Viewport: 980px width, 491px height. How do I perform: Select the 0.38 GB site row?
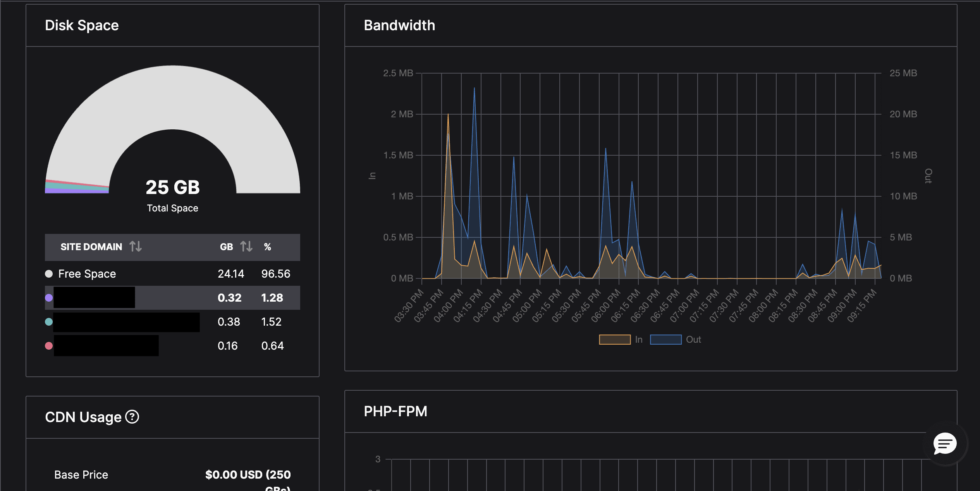[x=229, y=322]
